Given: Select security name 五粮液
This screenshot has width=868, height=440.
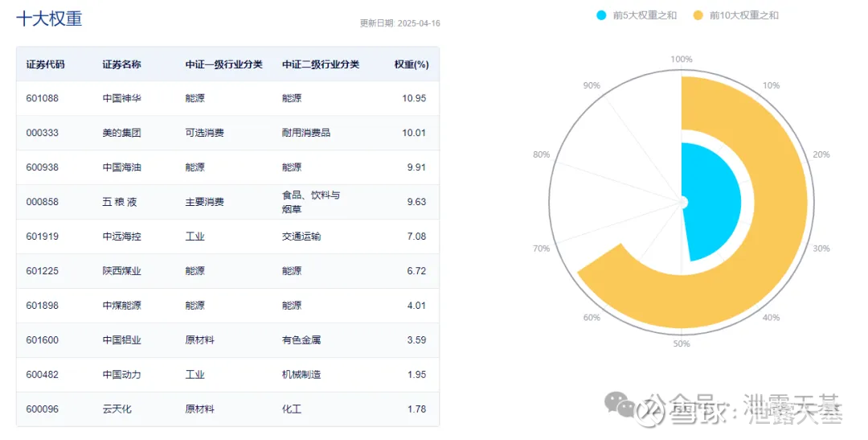Looking at the screenshot, I should coord(120,202).
